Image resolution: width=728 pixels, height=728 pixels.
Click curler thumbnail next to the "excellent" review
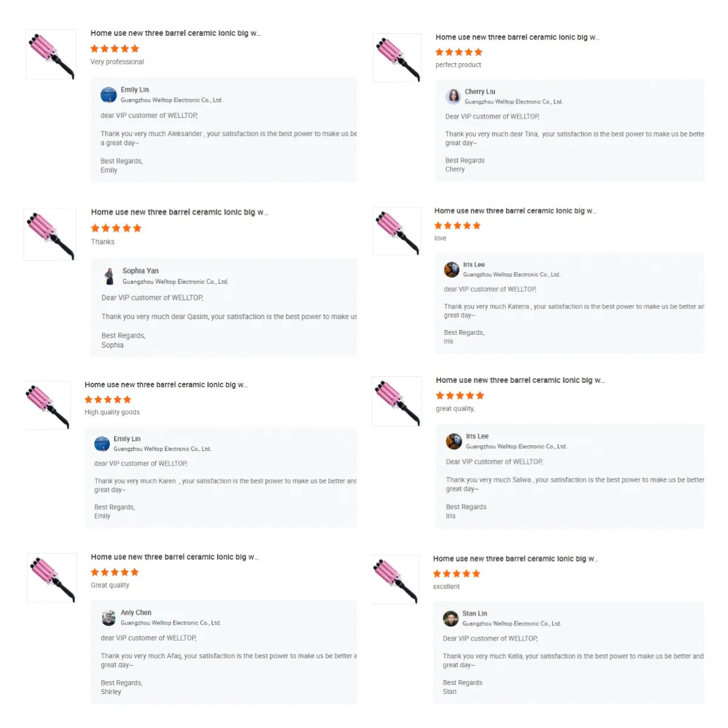pyautogui.click(x=396, y=579)
